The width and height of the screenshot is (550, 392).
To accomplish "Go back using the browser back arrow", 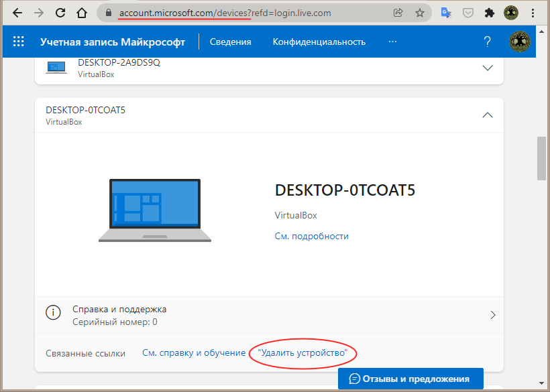I will pos(17,13).
